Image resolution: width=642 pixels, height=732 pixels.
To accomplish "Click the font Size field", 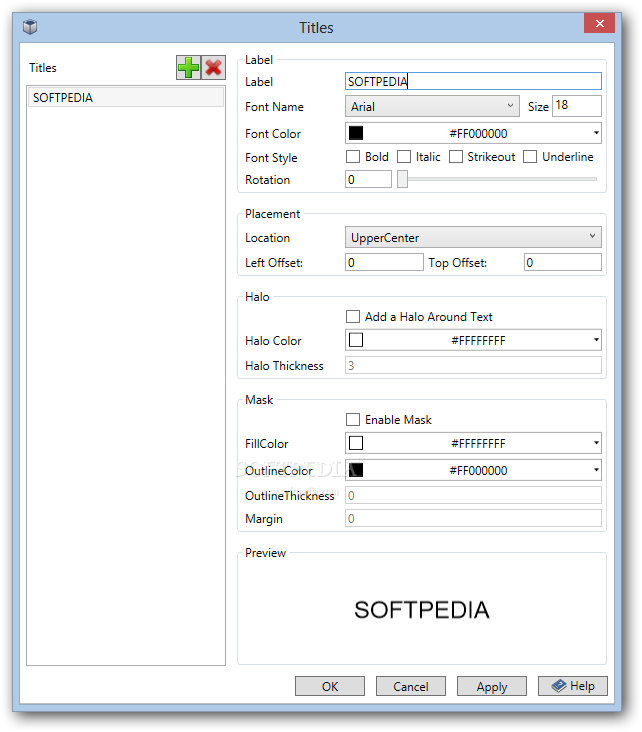I will point(577,106).
